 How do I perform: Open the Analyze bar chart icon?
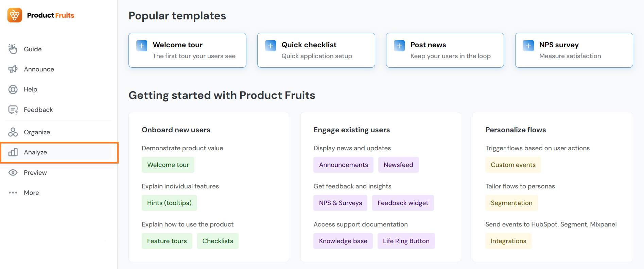[13, 152]
